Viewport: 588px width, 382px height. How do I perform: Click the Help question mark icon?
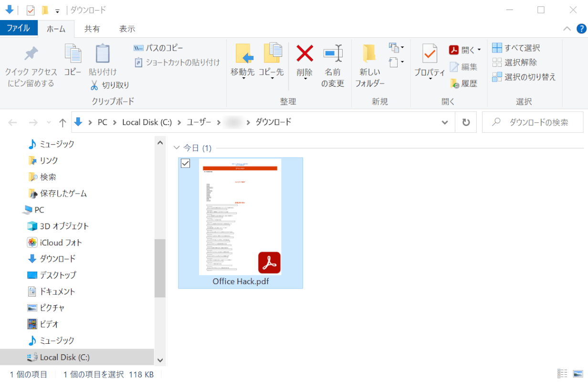(x=581, y=29)
